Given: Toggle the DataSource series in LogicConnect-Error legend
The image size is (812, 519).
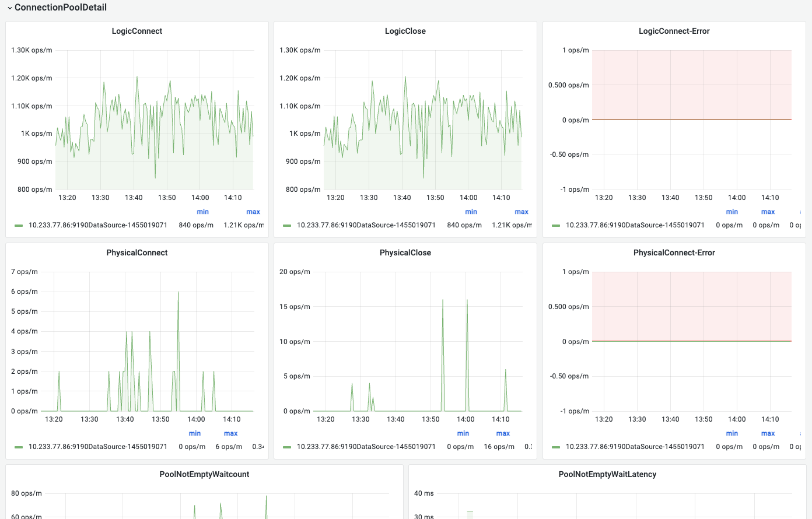Looking at the screenshot, I should point(635,225).
